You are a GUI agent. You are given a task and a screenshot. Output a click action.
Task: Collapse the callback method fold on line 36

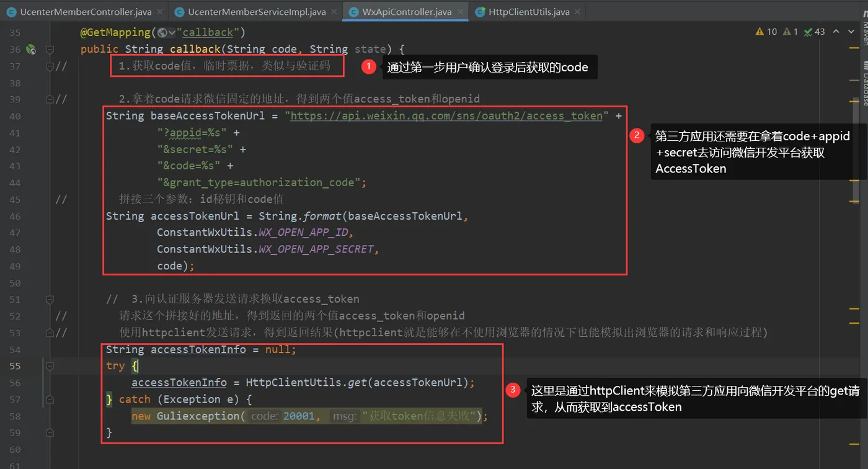point(50,49)
